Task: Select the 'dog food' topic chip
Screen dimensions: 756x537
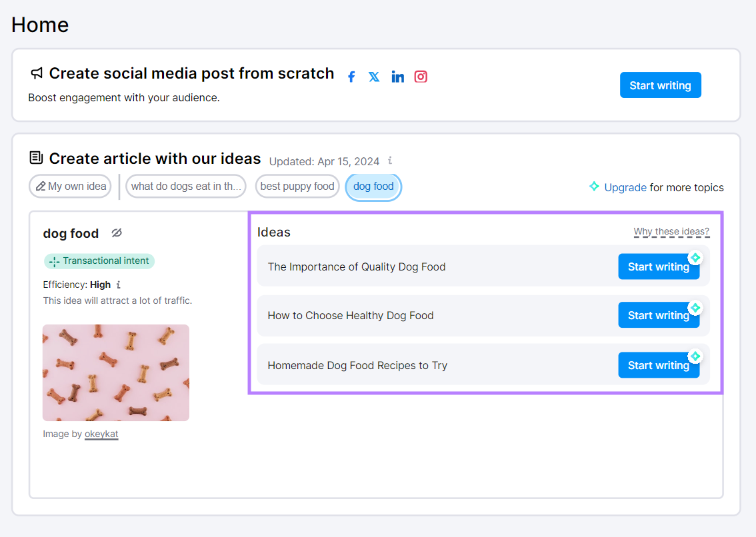Action: coord(373,187)
